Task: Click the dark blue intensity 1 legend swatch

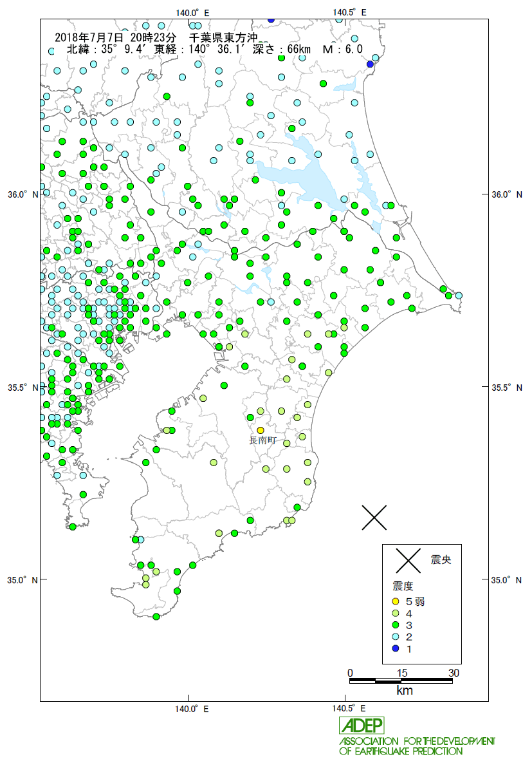Action: coord(397,648)
